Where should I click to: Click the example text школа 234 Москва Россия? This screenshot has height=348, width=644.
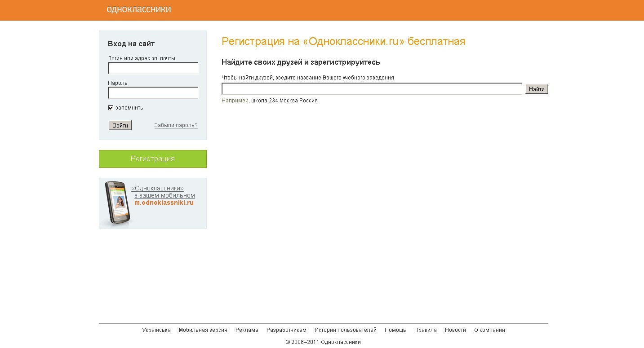pyautogui.click(x=284, y=101)
